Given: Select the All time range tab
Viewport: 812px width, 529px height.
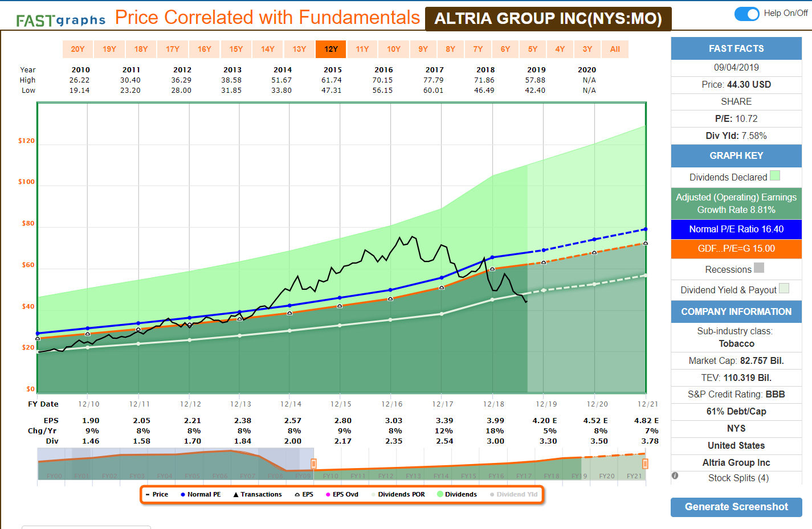Looking at the screenshot, I should coord(615,49).
